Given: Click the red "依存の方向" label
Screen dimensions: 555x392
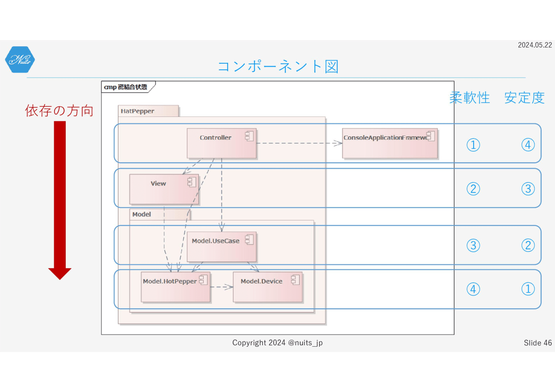Looking at the screenshot, I should pos(59,111).
